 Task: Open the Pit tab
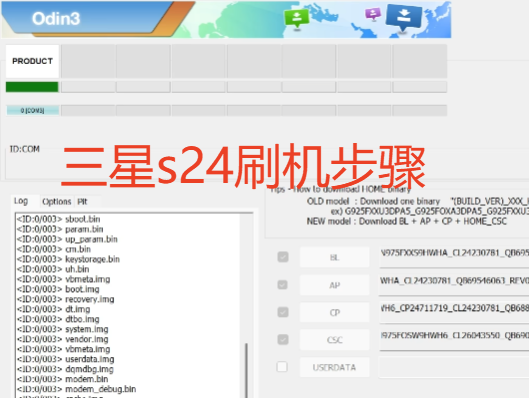pos(82,202)
